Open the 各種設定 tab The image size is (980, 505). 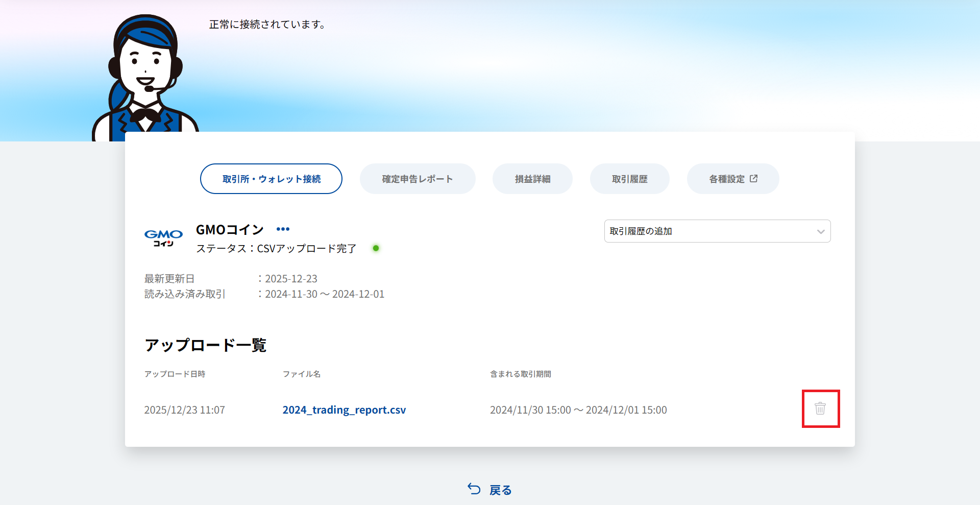733,179
